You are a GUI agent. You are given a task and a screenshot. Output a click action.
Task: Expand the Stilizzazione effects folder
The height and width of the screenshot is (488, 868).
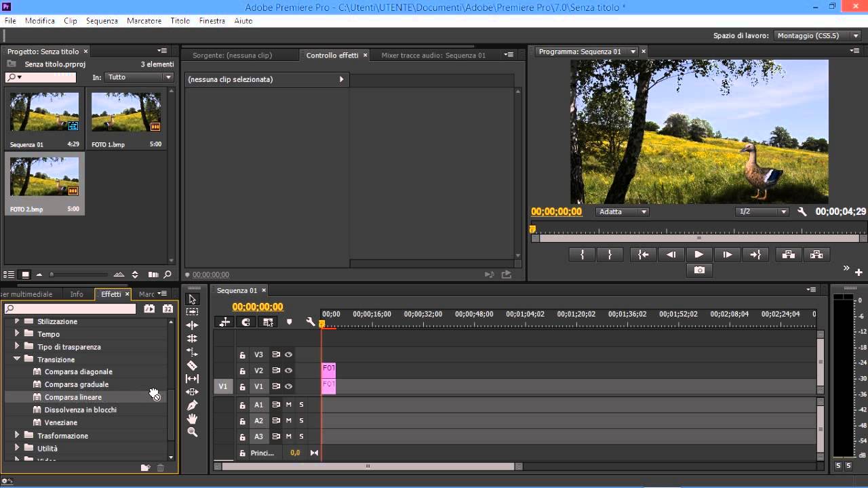pyautogui.click(x=17, y=321)
